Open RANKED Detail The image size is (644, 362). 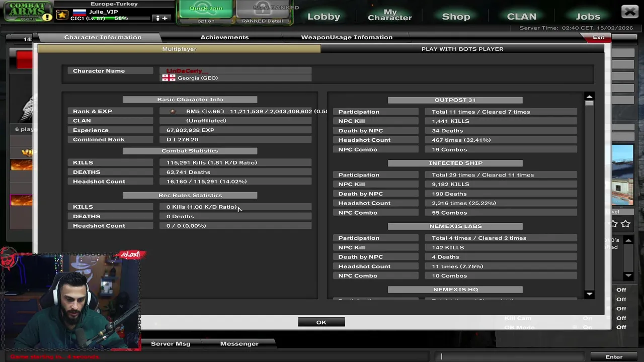[262, 21]
